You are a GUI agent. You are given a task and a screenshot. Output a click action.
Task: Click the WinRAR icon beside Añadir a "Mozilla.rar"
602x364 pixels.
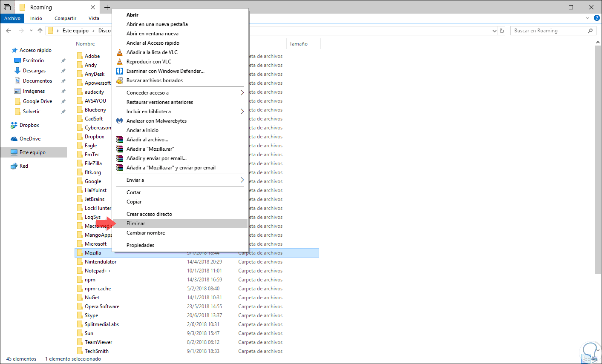click(120, 149)
